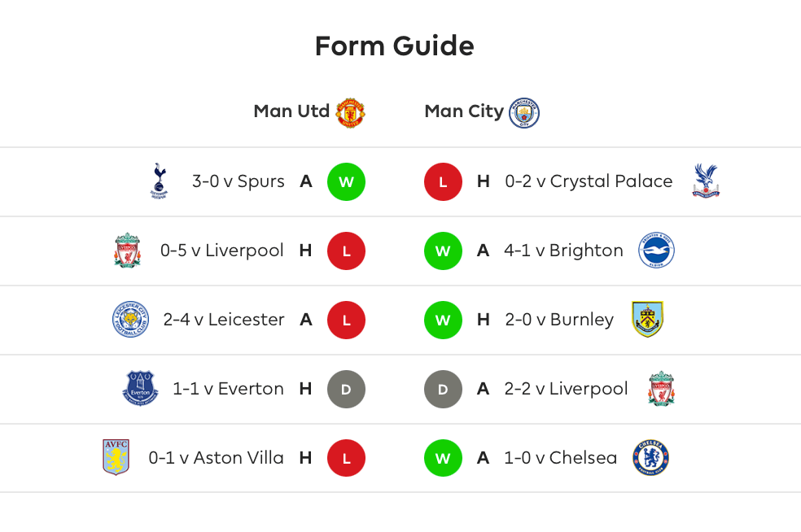This screenshot has height=532, width=801.
Task: Click the Burnley club badge
Action: (x=647, y=319)
